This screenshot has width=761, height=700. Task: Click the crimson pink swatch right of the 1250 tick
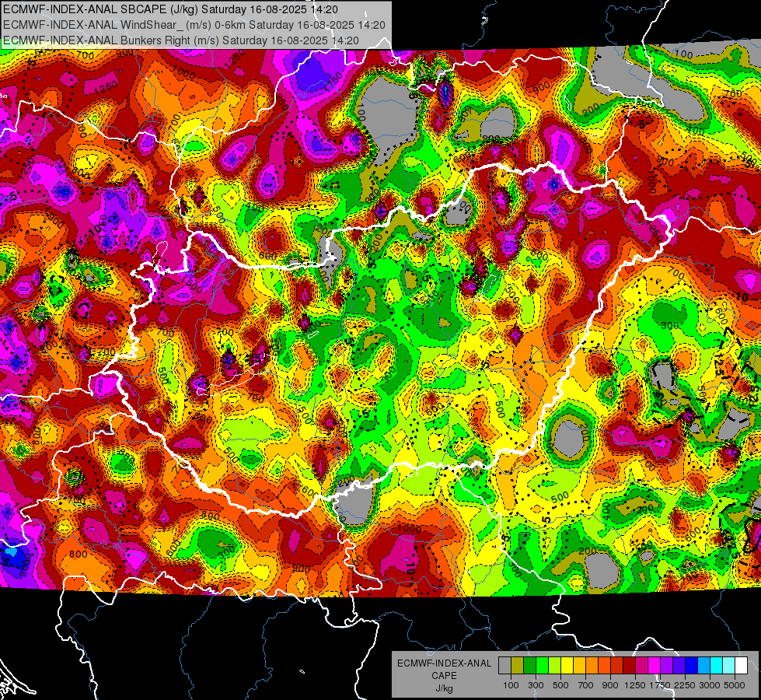641,666
